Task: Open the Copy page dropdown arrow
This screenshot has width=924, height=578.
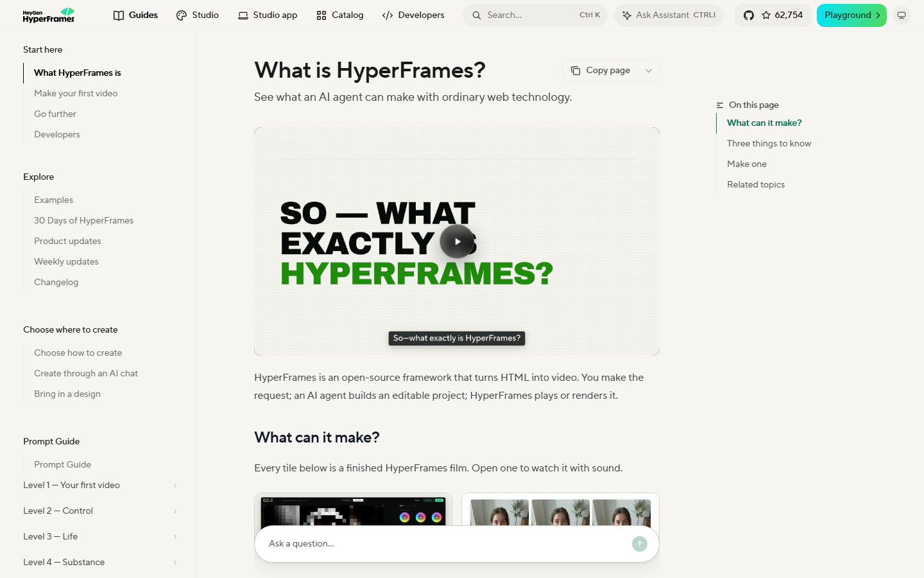Action: coord(649,71)
